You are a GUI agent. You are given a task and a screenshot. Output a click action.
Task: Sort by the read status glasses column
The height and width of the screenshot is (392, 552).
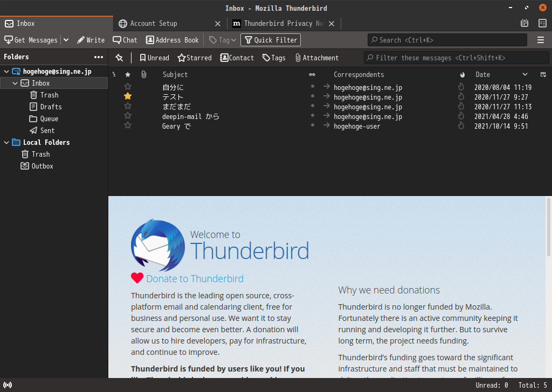click(x=312, y=74)
